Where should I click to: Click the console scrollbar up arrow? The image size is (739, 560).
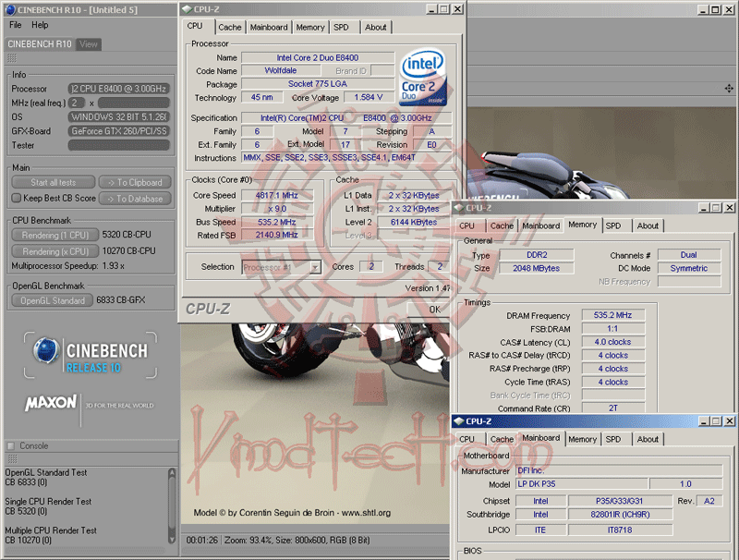[172, 472]
